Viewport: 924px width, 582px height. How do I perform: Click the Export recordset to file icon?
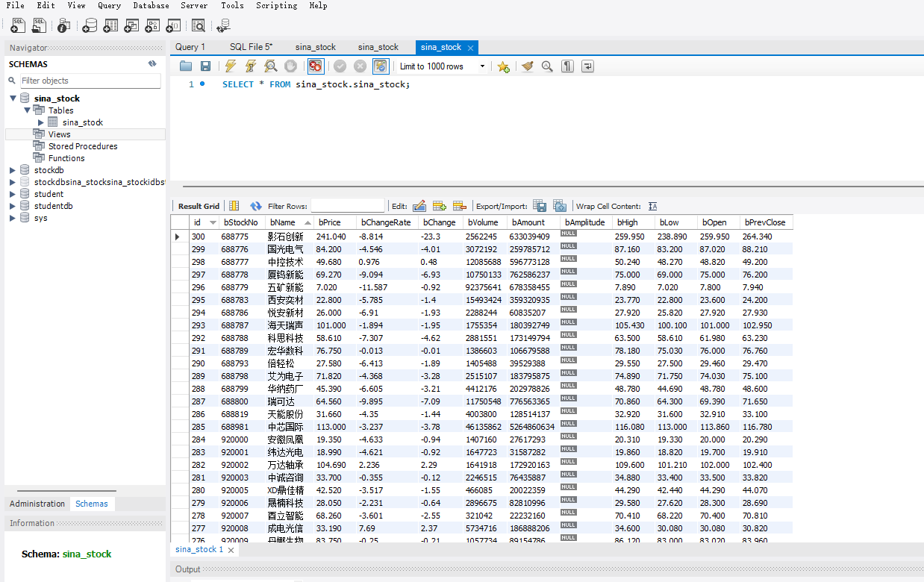[540, 206]
